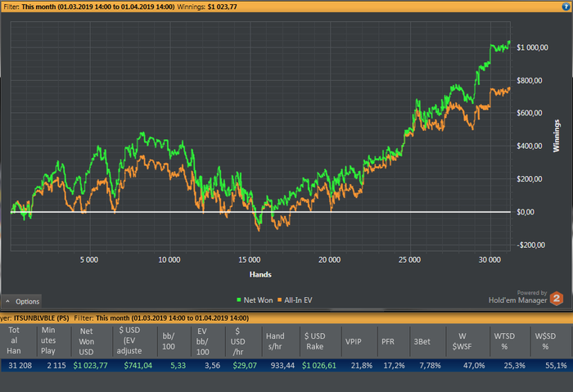
Task: Sort by 3Bet column header
Action: tap(427, 341)
